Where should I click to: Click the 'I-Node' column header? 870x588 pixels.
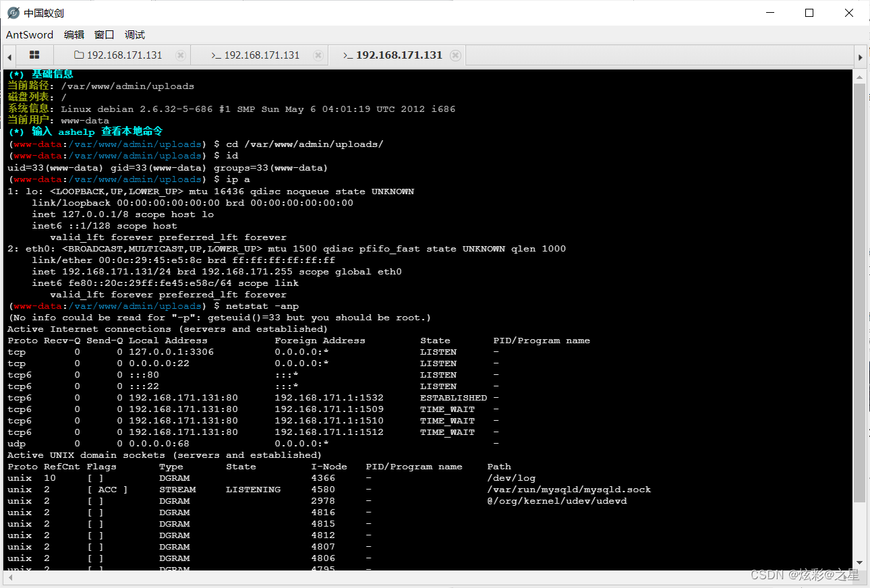pos(329,467)
